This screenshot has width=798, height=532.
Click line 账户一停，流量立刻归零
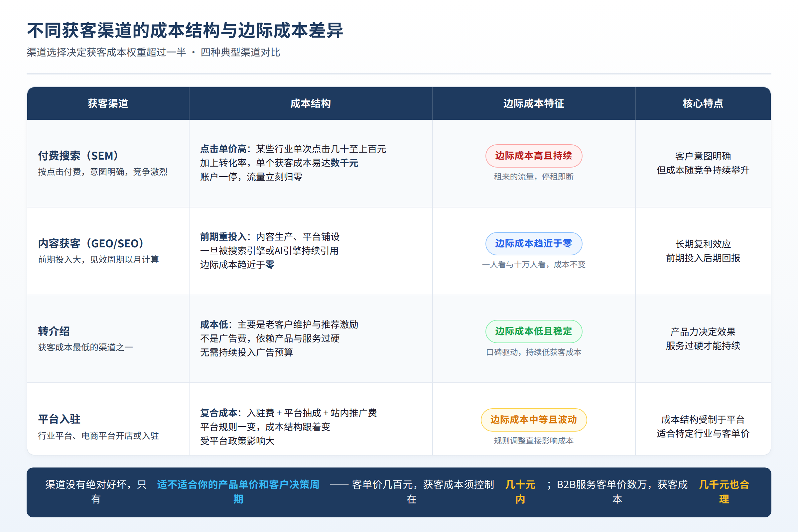point(251,177)
